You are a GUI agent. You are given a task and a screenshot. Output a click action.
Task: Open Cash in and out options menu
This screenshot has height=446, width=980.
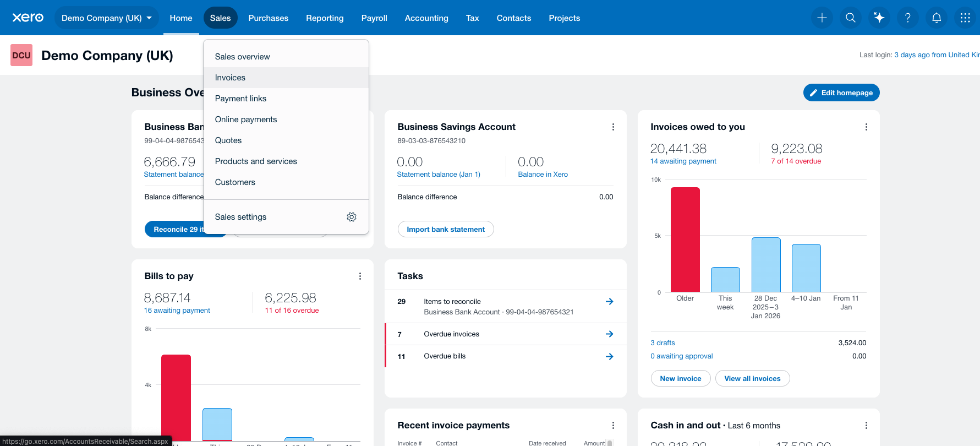866,426
